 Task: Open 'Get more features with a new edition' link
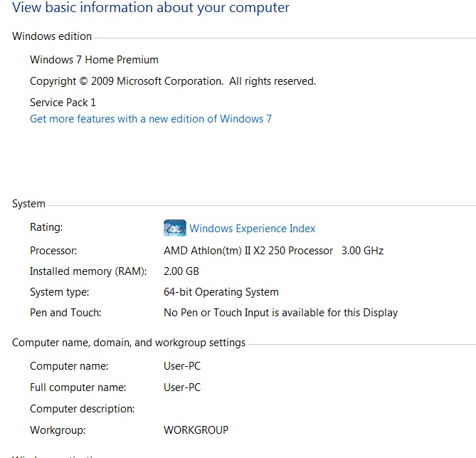[151, 119]
